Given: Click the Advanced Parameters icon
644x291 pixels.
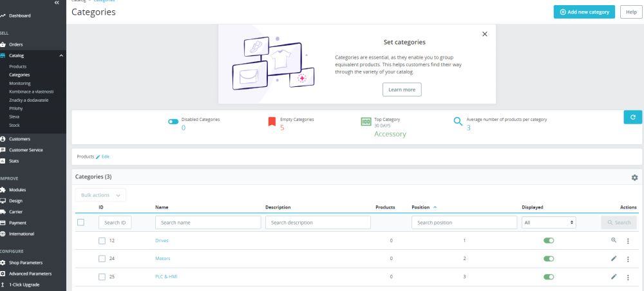Looking at the screenshot, I should tap(3, 274).
